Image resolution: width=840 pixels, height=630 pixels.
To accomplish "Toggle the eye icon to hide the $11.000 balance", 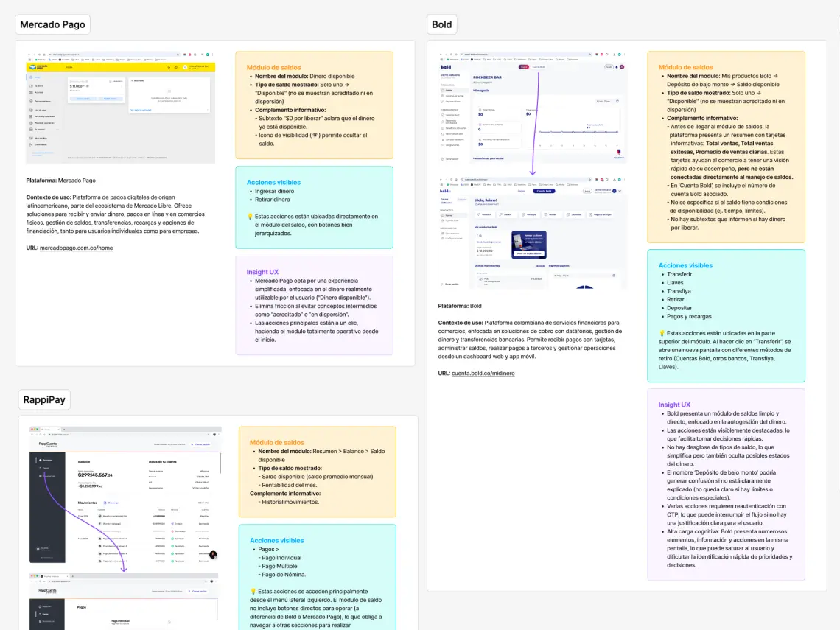I will 87,86.
